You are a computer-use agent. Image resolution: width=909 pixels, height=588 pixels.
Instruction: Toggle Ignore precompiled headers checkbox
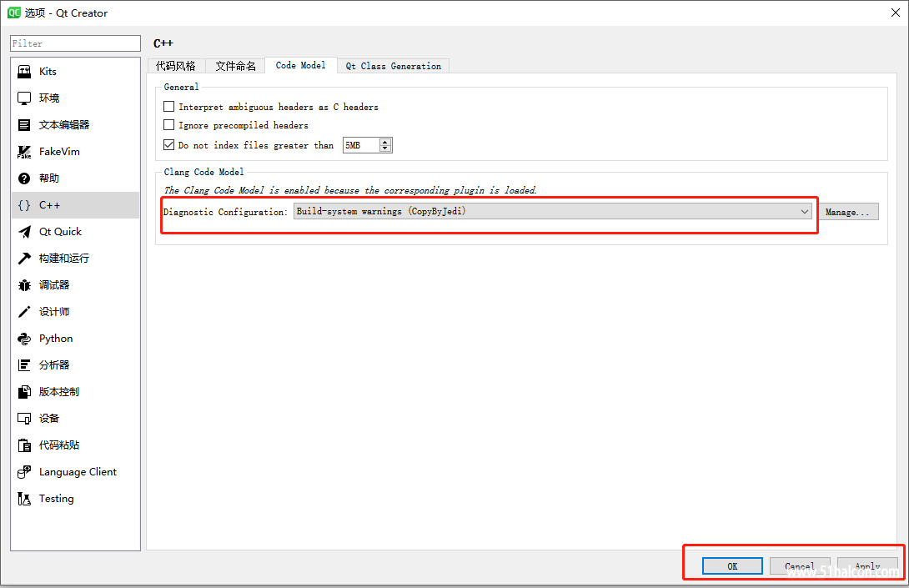(168, 124)
